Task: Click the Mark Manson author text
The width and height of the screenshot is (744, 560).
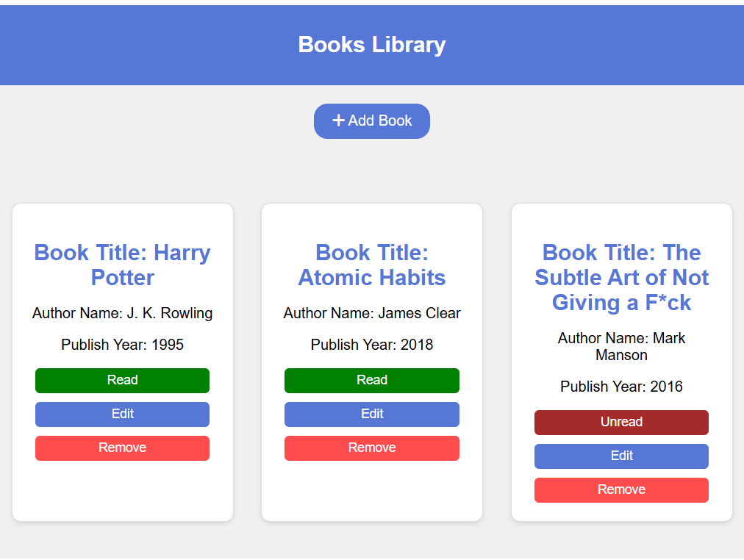Action: [621, 347]
